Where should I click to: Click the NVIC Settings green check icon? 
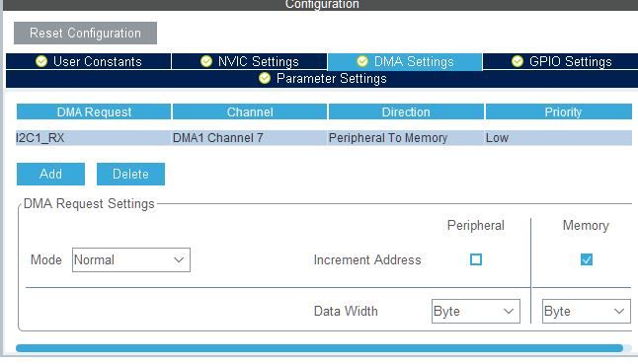206,61
